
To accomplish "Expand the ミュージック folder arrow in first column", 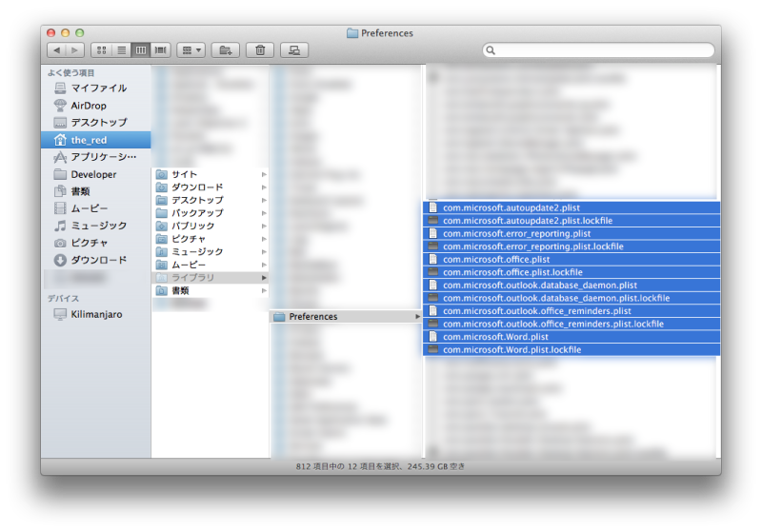I will tap(264, 251).
